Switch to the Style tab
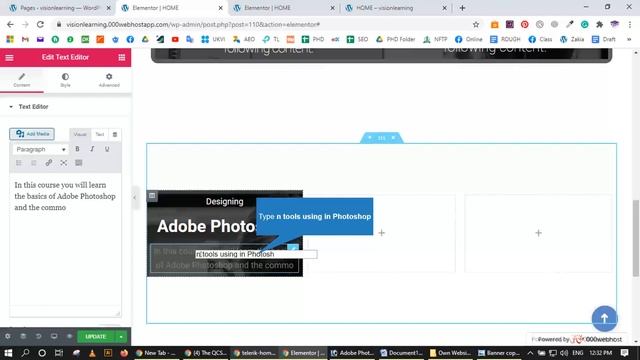640x360 pixels. (65, 80)
